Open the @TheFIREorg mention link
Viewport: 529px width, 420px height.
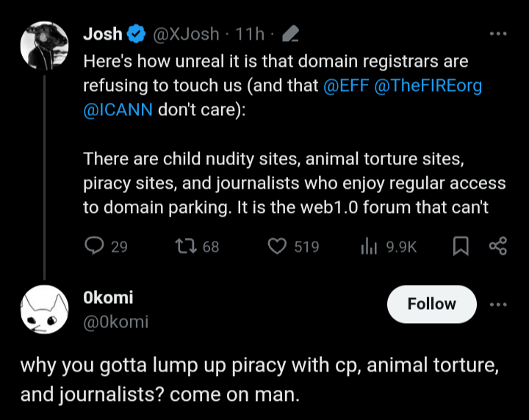430,85
